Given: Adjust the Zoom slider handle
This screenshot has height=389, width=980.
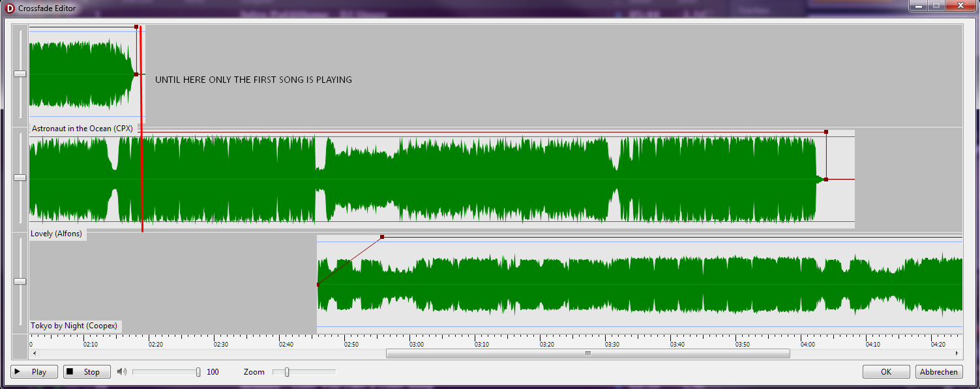Looking at the screenshot, I should pyautogui.click(x=287, y=372).
